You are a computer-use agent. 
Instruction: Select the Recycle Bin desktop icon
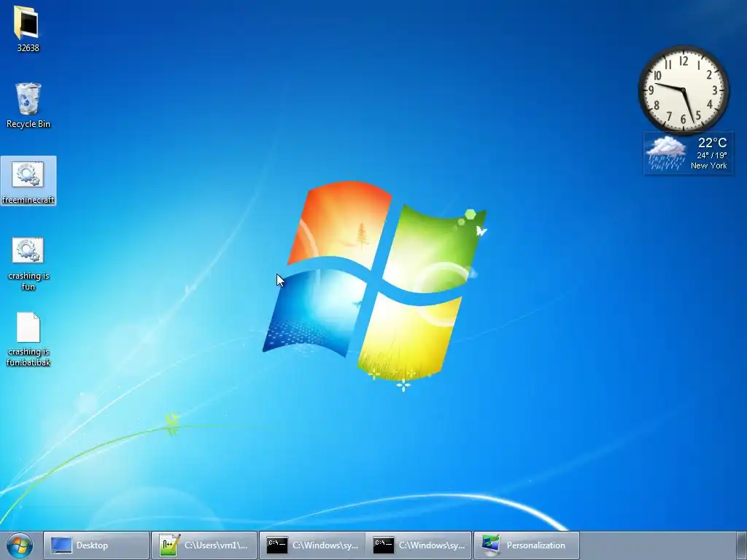click(x=28, y=99)
